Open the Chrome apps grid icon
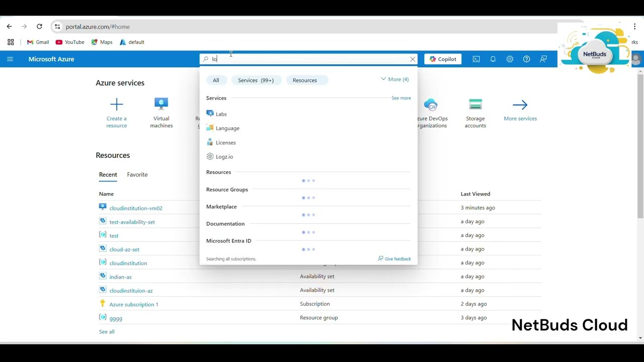644x362 pixels. (11, 42)
